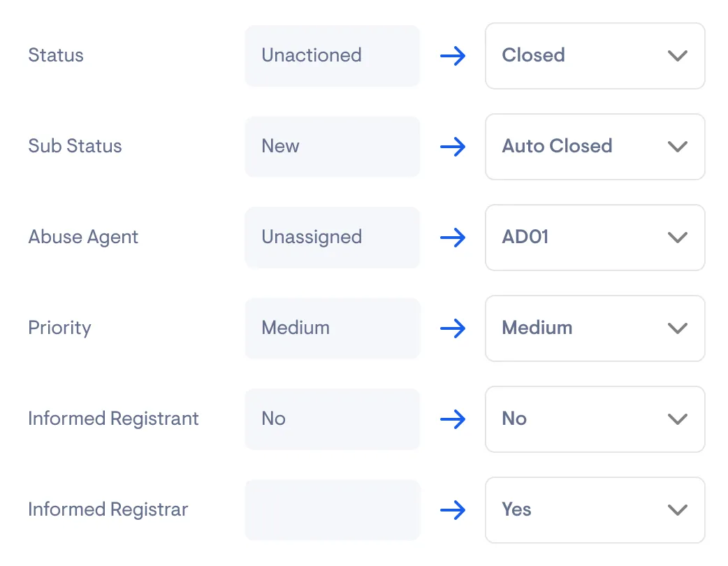728x566 pixels.
Task: Click the Unactioned previous status field
Action: click(332, 56)
